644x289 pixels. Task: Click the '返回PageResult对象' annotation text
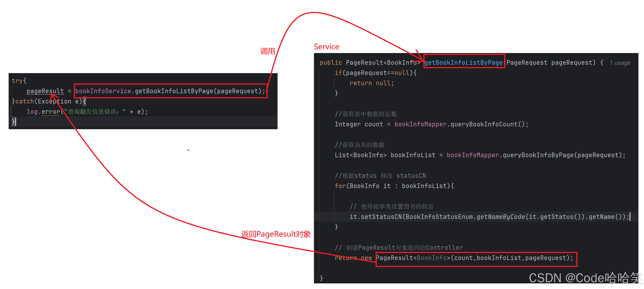click(276, 234)
